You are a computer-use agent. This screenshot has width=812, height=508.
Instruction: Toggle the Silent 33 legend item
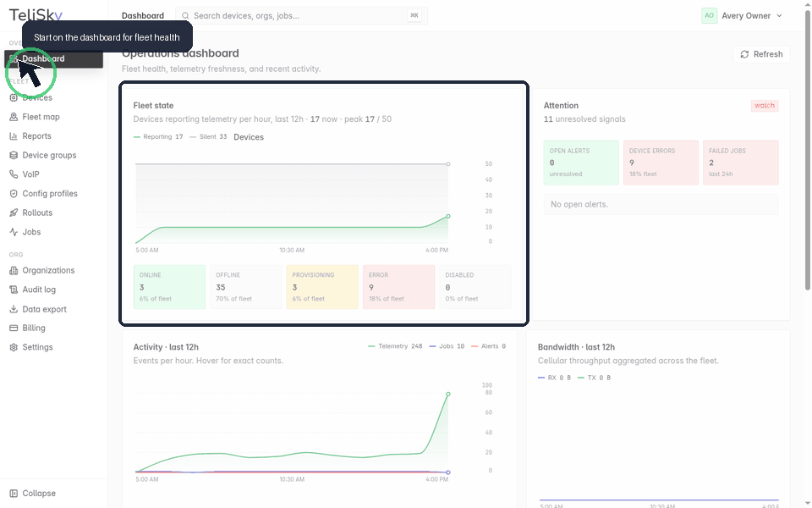click(208, 137)
